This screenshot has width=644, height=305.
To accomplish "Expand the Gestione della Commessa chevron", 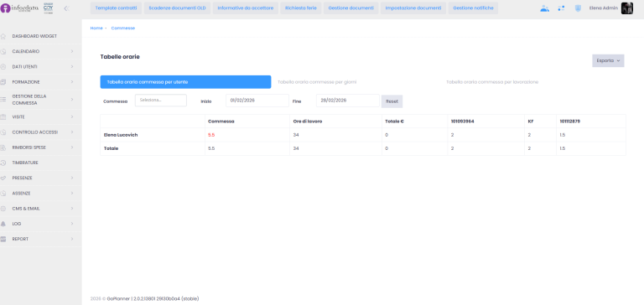I will click(x=72, y=100).
